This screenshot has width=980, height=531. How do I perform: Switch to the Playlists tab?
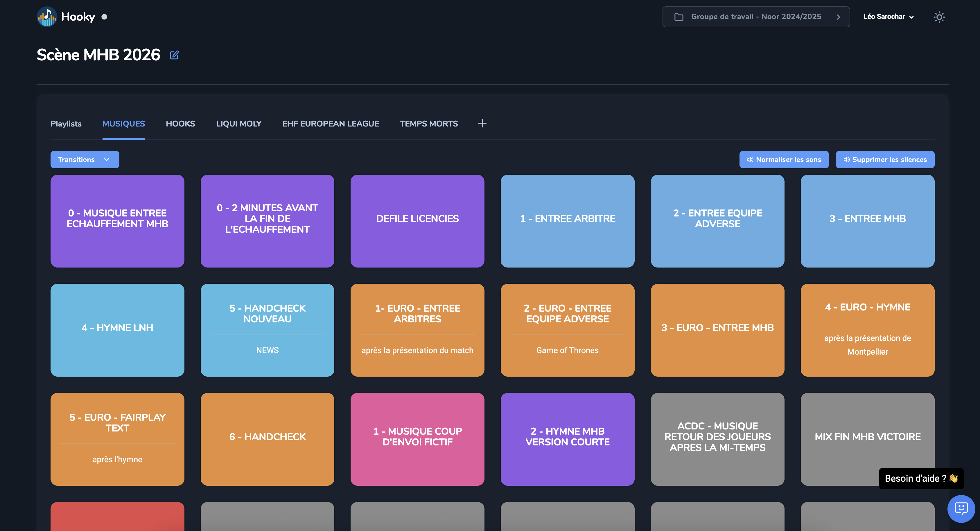[x=66, y=124]
